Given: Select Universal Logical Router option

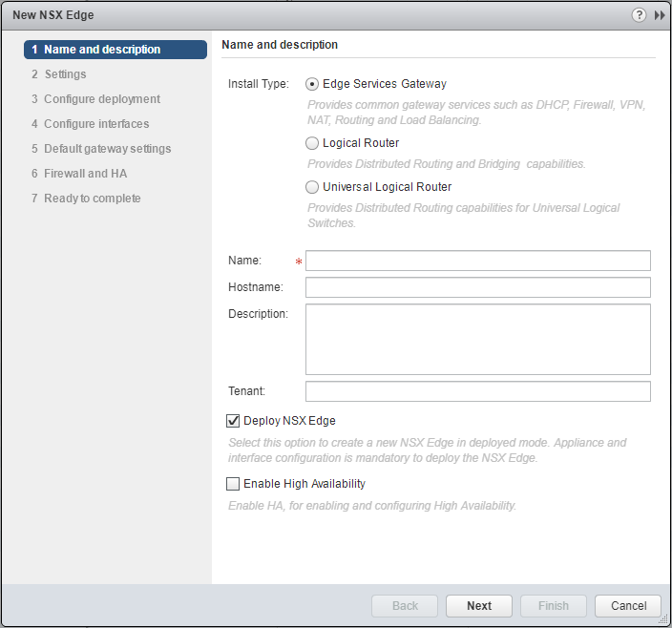Looking at the screenshot, I should pos(312,187).
